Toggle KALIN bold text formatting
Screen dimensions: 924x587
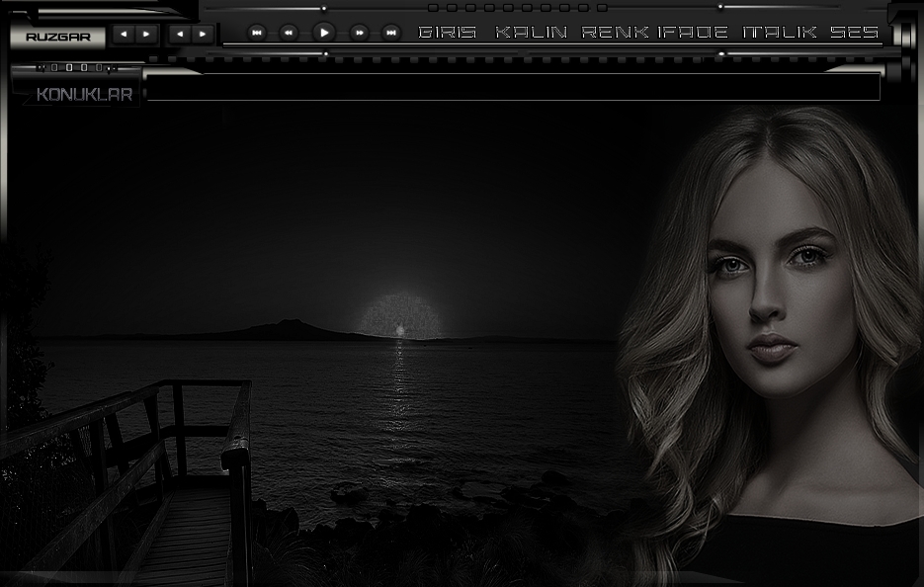click(531, 33)
